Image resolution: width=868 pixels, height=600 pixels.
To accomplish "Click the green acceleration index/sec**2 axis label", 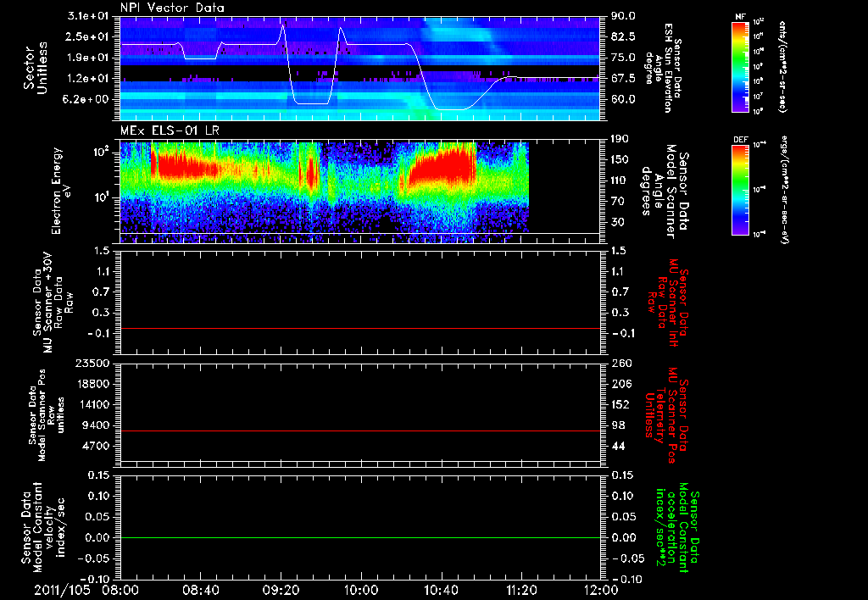I will pyautogui.click(x=677, y=527).
